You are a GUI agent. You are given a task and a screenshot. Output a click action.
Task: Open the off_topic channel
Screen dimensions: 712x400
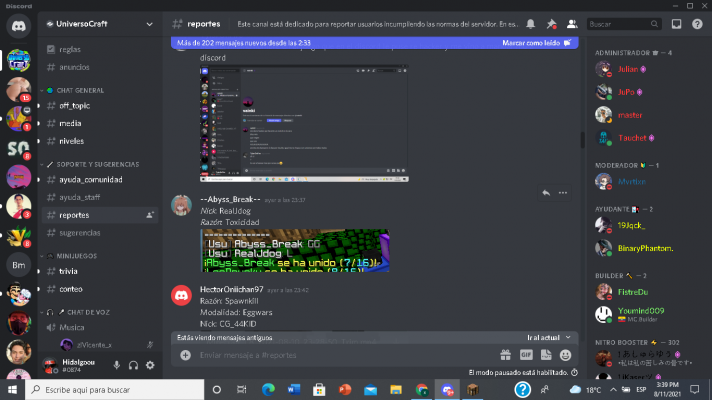(76, 105)
